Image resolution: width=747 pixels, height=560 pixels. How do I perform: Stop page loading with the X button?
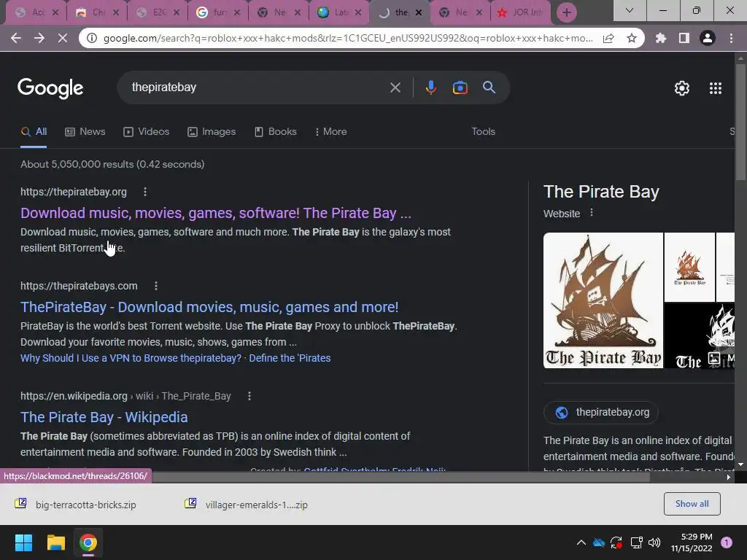point(63,38)
